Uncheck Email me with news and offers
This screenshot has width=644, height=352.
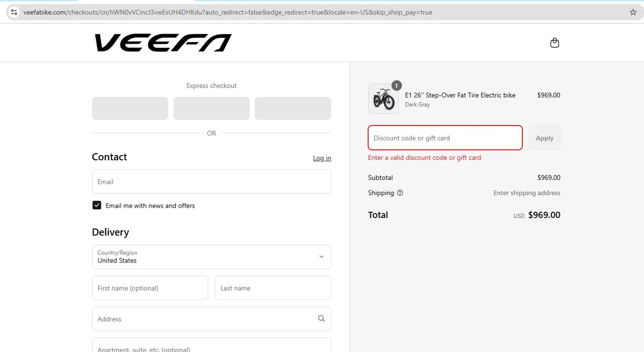[x=97, y=205]
